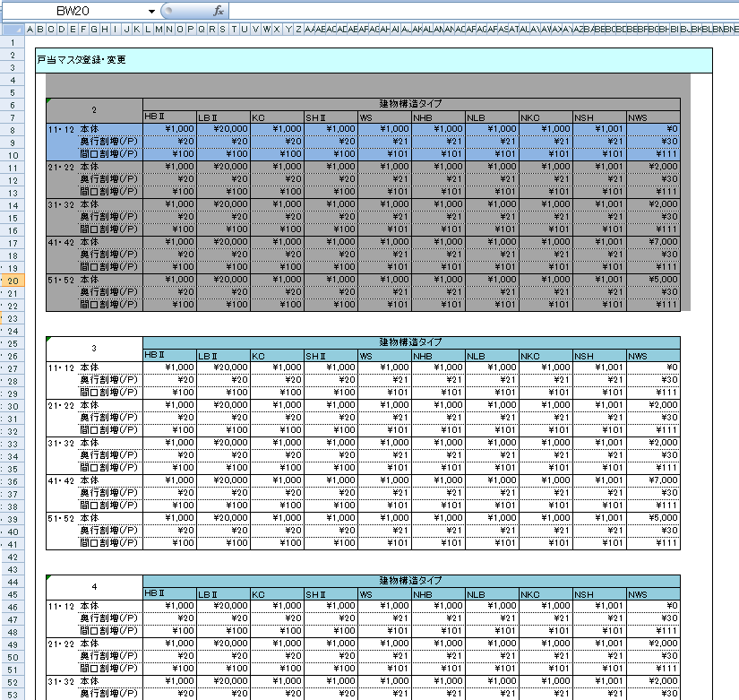Image resolution: width=739 pixels, height=700 pixels.
Task: Select row header 8
Action: pyautogui.click(x=13, y=130)
